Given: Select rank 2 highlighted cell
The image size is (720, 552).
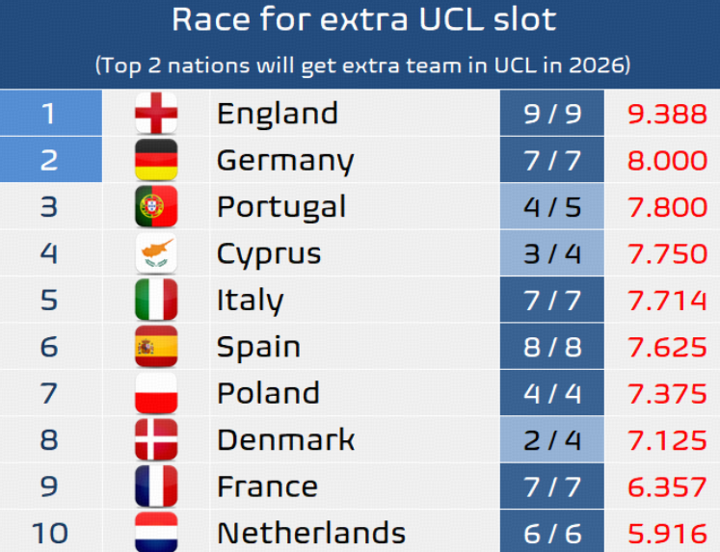Looking at the screenshot, I should (x=50, y=160).
